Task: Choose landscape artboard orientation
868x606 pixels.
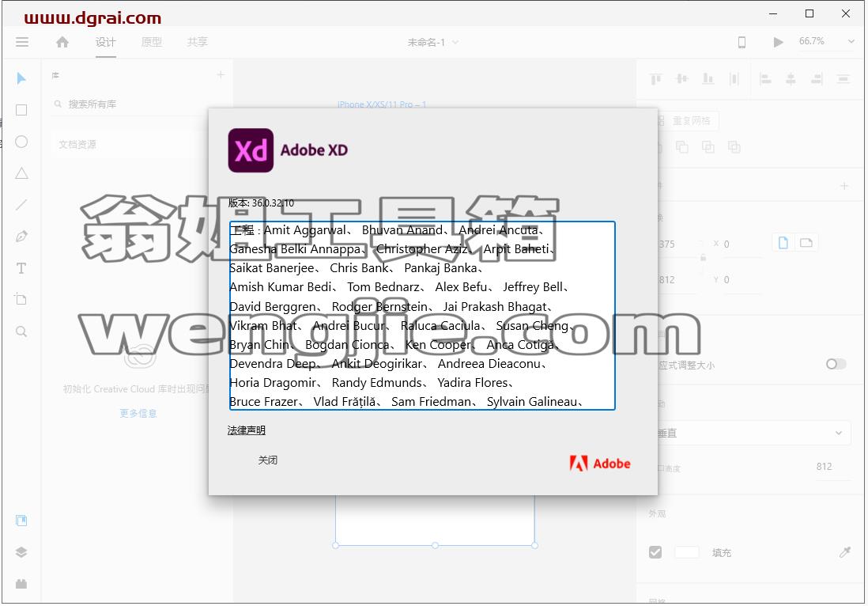Action: tap(806, 243)
